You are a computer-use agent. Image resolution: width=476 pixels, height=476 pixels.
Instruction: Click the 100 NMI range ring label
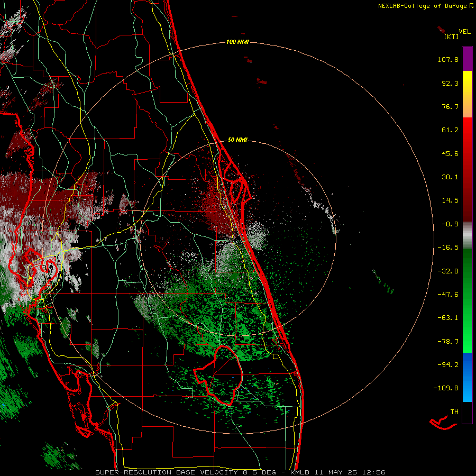pyautogui.click(x=237, y=42)
